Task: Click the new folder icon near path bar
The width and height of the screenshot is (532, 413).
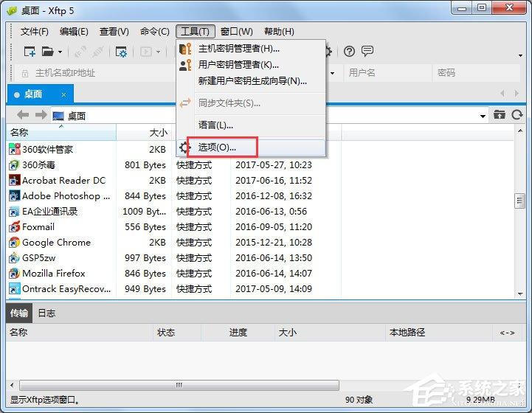Action: coord(499,115)
